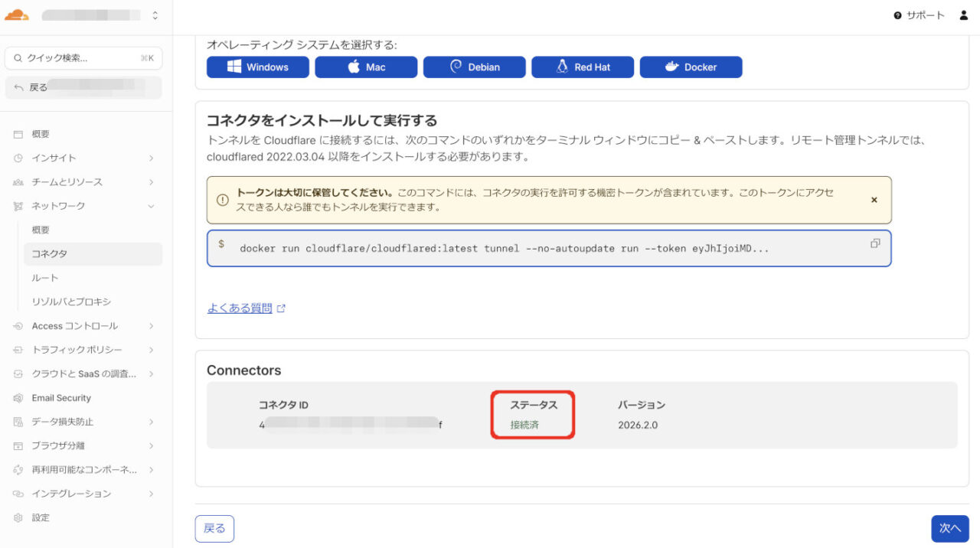
Task: Expand the トラフィック ポリシー chevron
Action: 151,350
